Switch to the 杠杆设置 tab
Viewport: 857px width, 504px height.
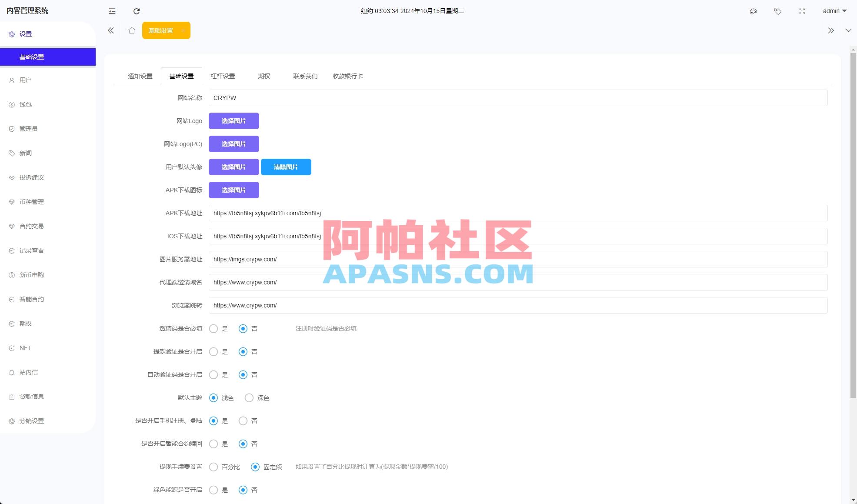223,76
